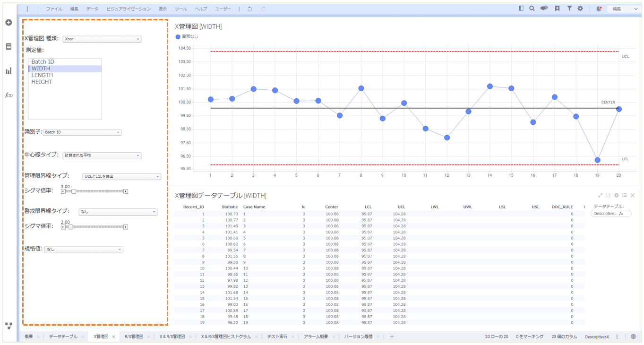Toggle the side panel layout icon

(x=521, y=9)
